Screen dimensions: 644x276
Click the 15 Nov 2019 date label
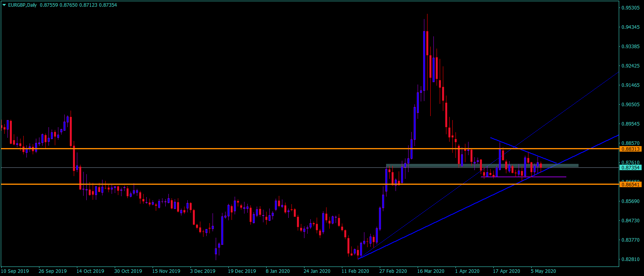pos(166,271)
